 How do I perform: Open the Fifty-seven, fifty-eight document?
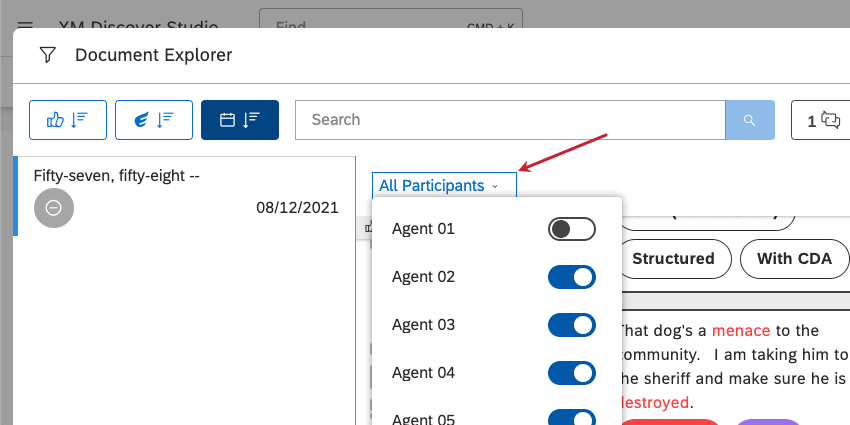tap(185, 196)
